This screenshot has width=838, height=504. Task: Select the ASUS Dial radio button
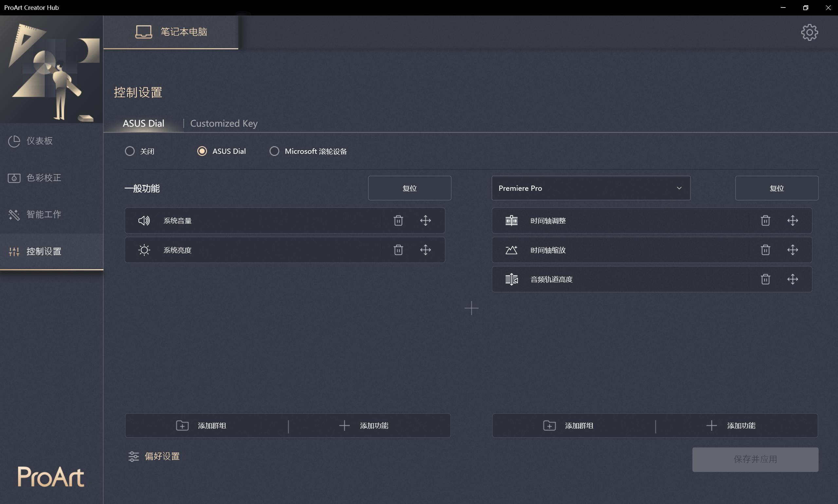202,151
